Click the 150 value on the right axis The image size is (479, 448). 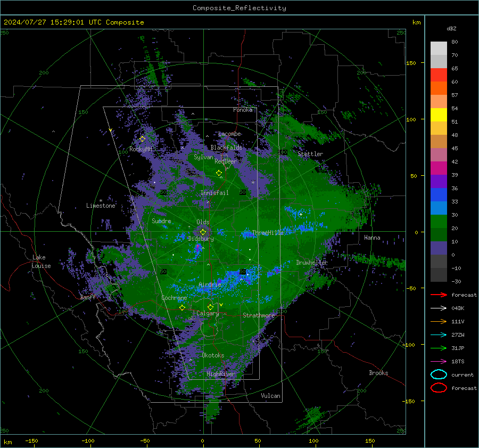[411, 63]
